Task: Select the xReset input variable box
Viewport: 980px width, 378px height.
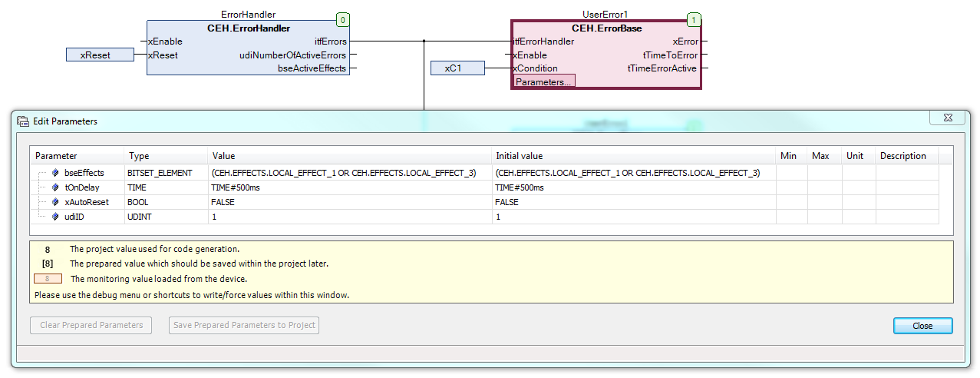Action: [100, 55]
